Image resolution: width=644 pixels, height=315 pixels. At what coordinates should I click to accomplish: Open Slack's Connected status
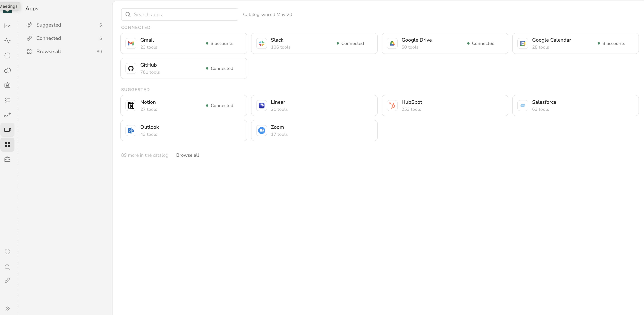(350, 44)
